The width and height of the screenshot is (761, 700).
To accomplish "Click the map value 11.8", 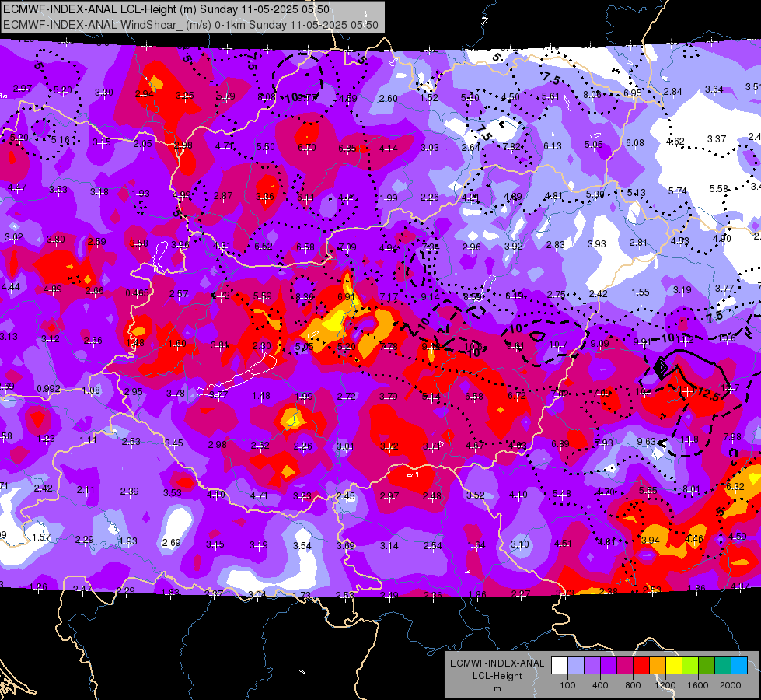I will click(689, 439).
